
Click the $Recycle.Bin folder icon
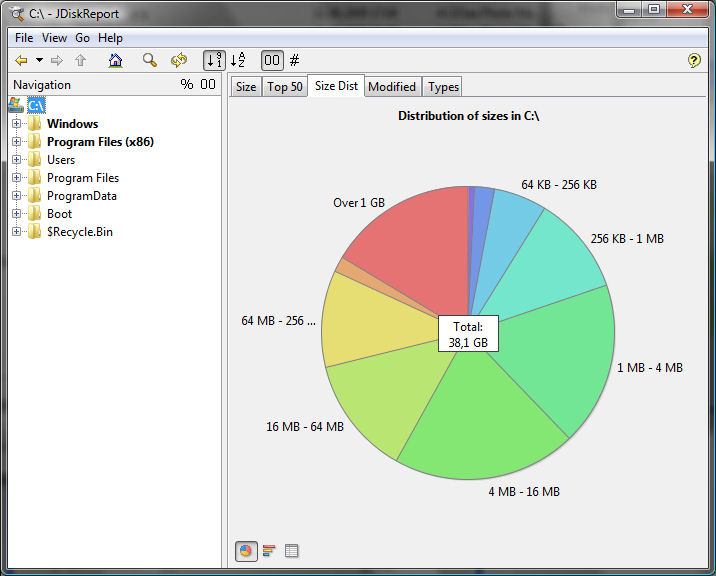pyautogui.click(x=35, y=232)
